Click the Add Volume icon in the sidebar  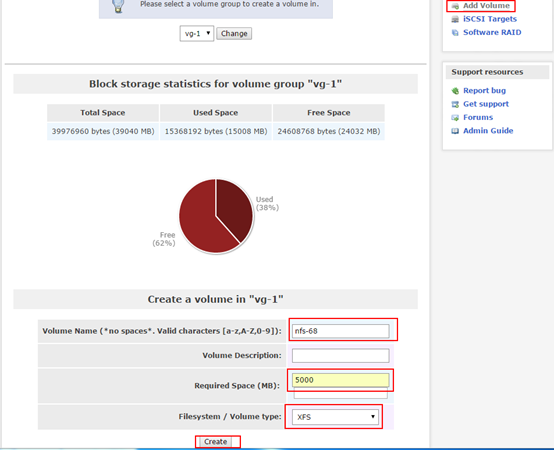pos(455,6)
